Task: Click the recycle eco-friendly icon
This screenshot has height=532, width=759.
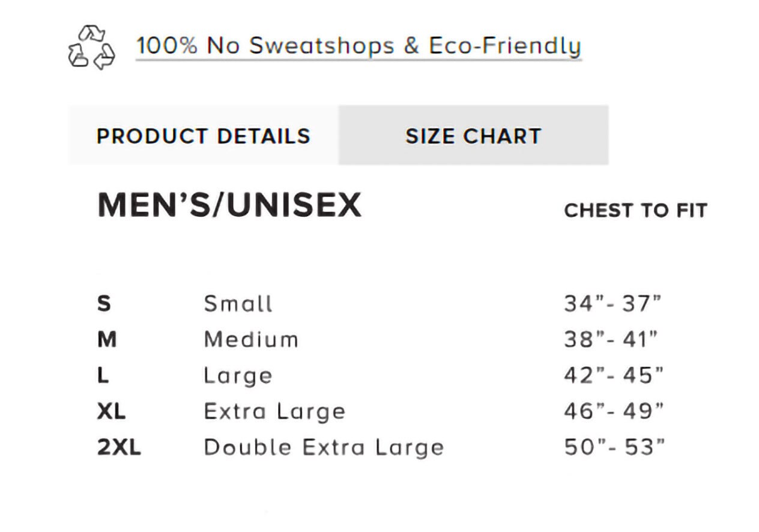Action: click(x=91, y=47)
